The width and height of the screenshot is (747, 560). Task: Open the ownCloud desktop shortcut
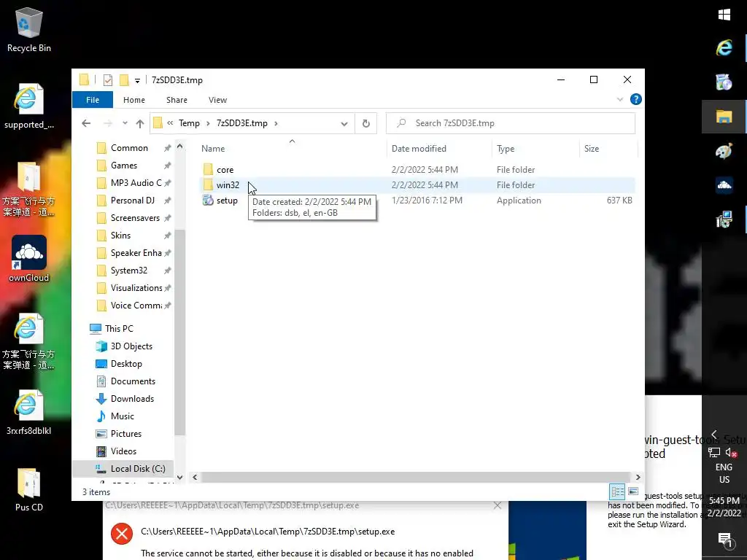[x=28, y=259]
